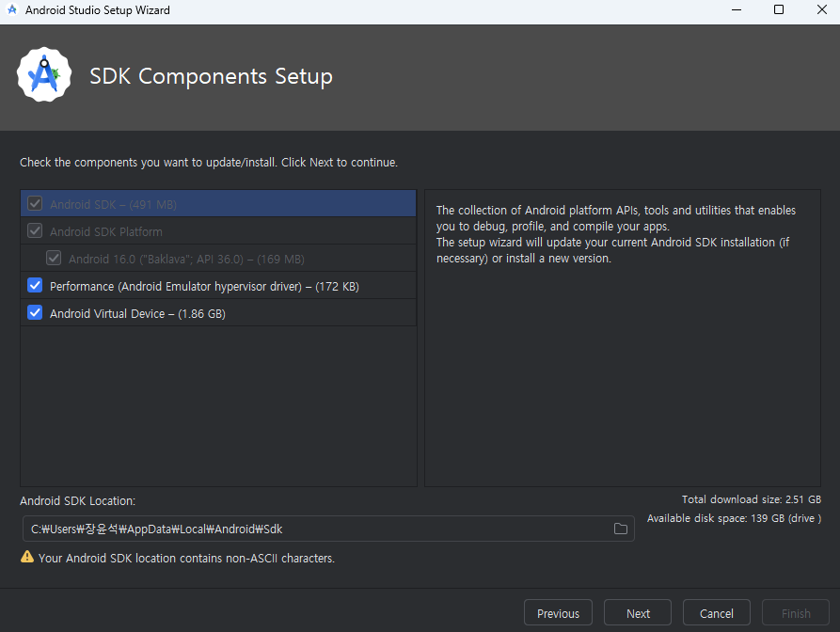Click the title bar Android Studio app icon
This screenshot has width=840, height=632.
(x=12, y=9)
